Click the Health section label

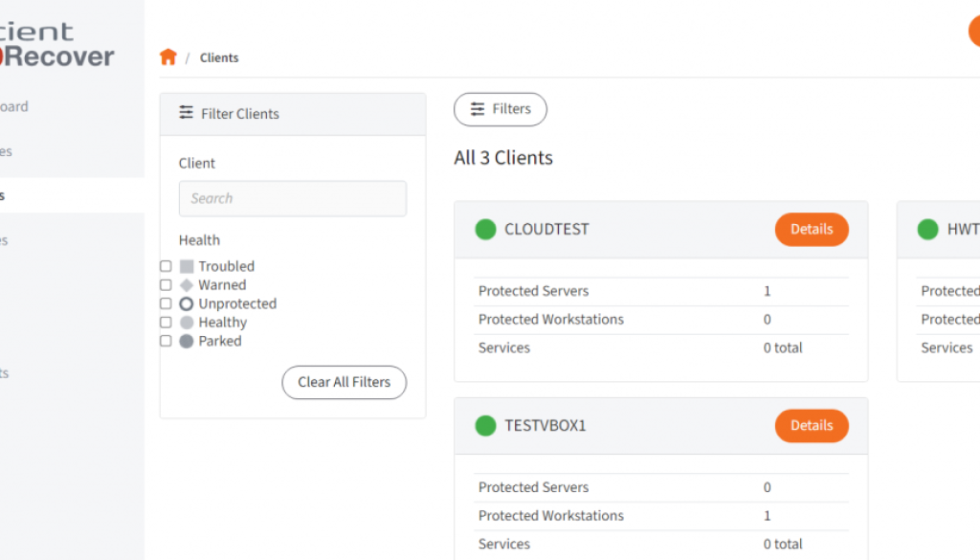(x=199, y=240)
